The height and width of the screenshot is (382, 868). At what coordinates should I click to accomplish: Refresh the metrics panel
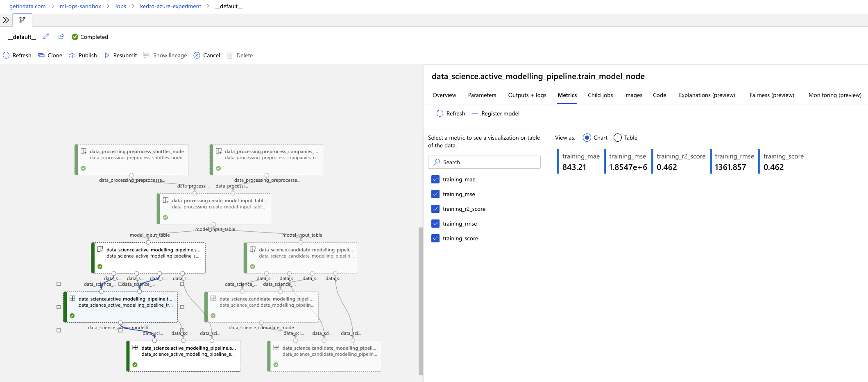point(451,113)
